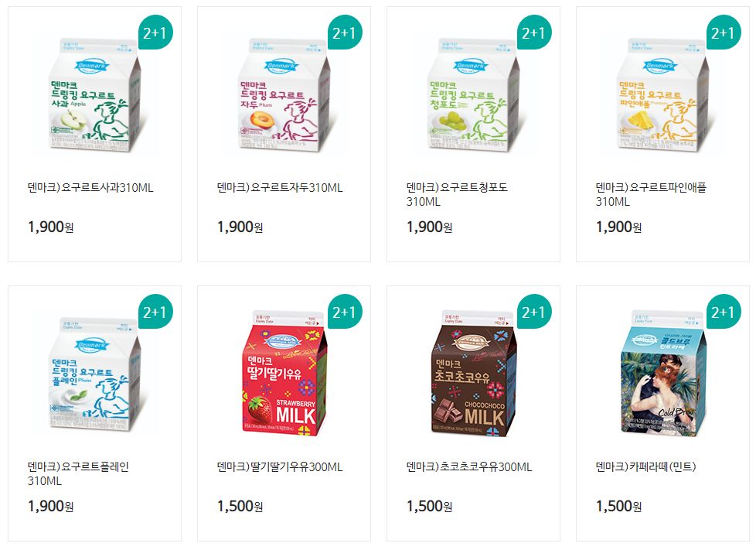
Task: Open the plum drinking yogurt carton image
Action: [284, 94]
